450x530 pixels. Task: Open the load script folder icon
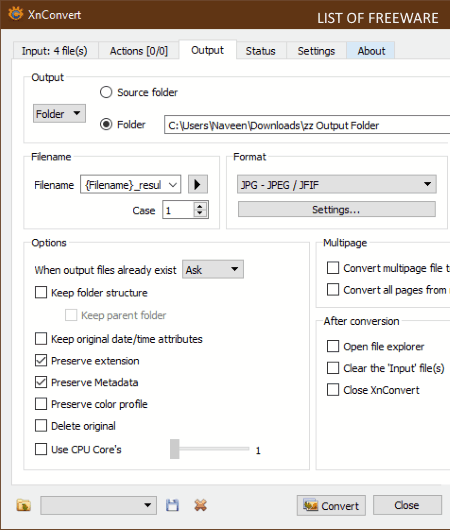tap(24, 505)
